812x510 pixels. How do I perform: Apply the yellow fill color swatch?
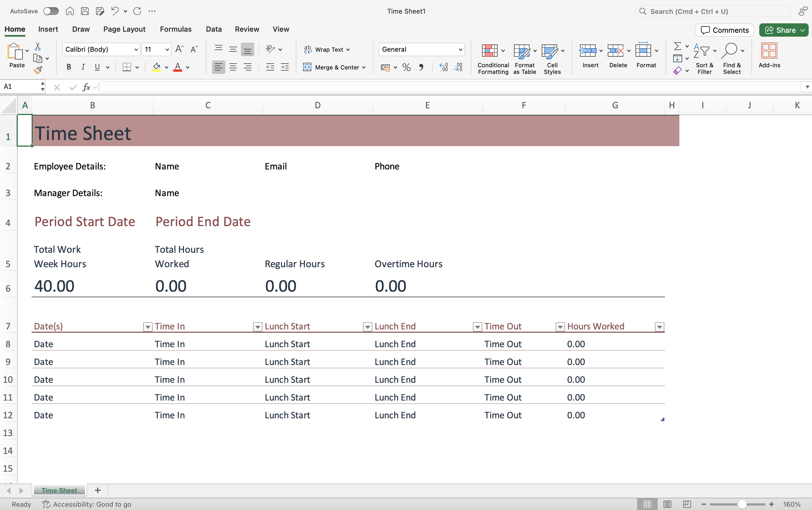[x=156, y=67]
